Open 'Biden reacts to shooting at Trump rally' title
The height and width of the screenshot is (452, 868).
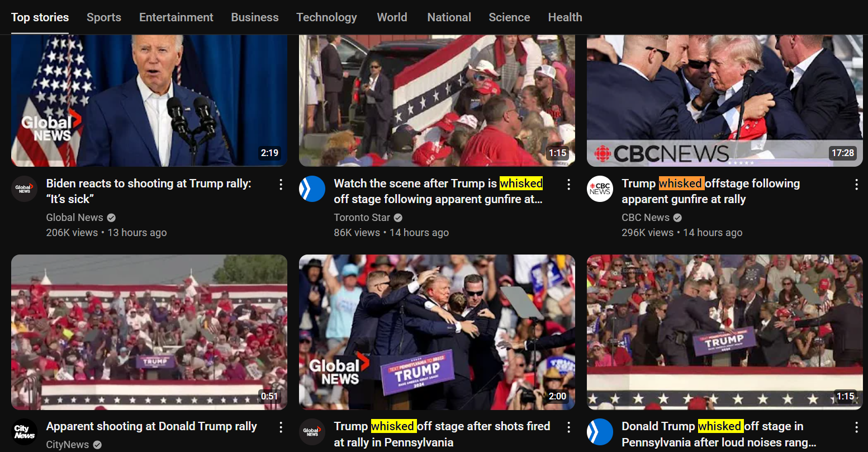click(x=149, y=191)
